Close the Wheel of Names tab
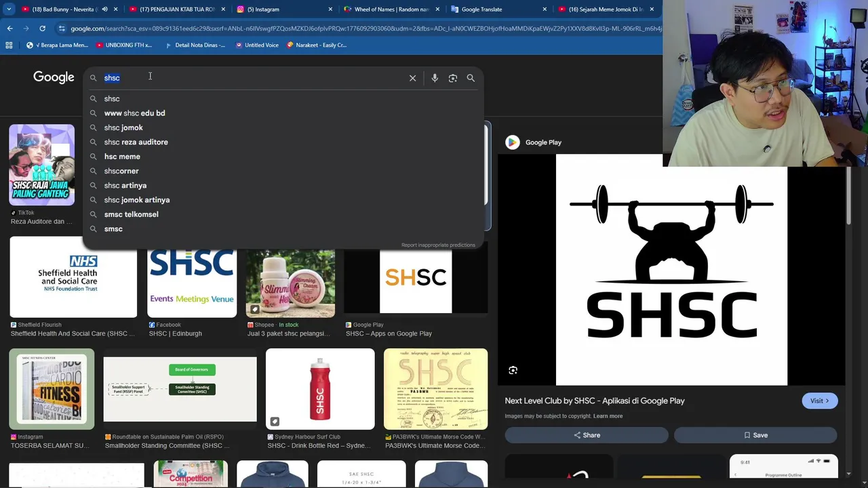The height and width of the screenshot is (488, 868). tap(437, 9)
